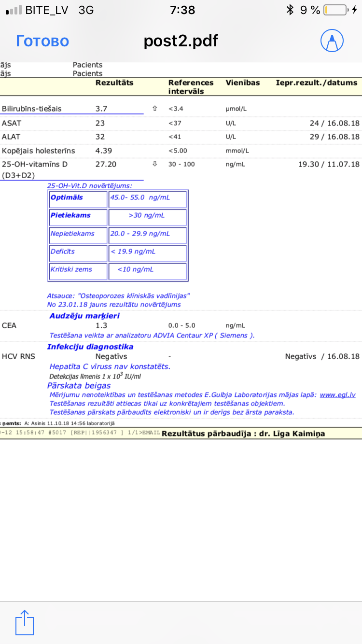This screenshot has width=362, height=644.
Task: Open the www.egl.lv link
Action: point(337,395)
